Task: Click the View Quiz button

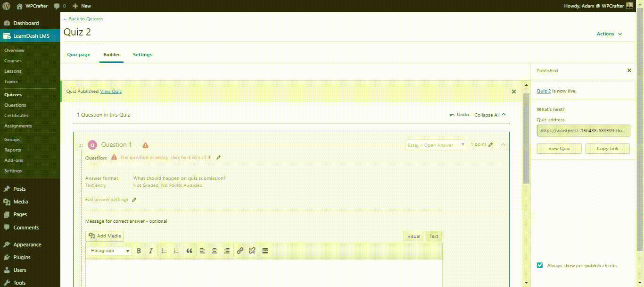Action: click(x=559, y=148)
